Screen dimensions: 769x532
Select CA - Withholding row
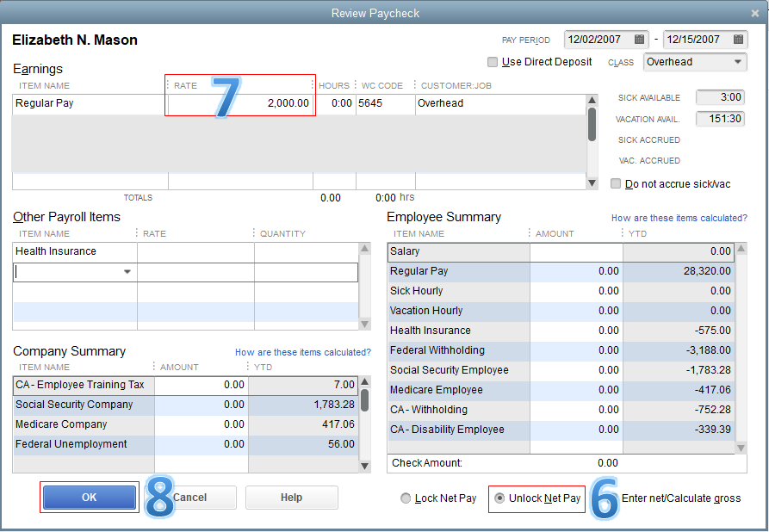[x=561, y=410]
